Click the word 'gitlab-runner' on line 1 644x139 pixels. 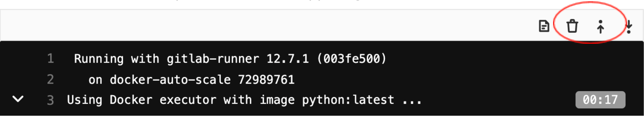(x=212, y=59)
